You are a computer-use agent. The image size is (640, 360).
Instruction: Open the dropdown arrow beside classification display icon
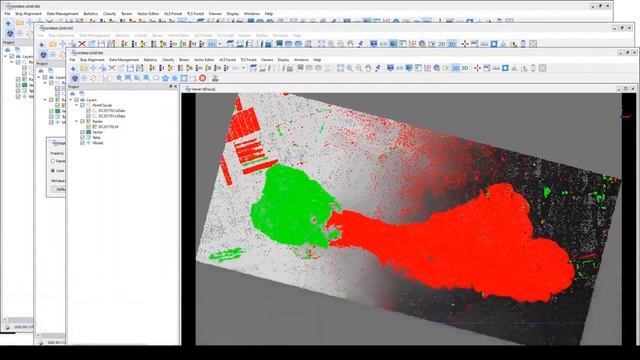[243, 69]
